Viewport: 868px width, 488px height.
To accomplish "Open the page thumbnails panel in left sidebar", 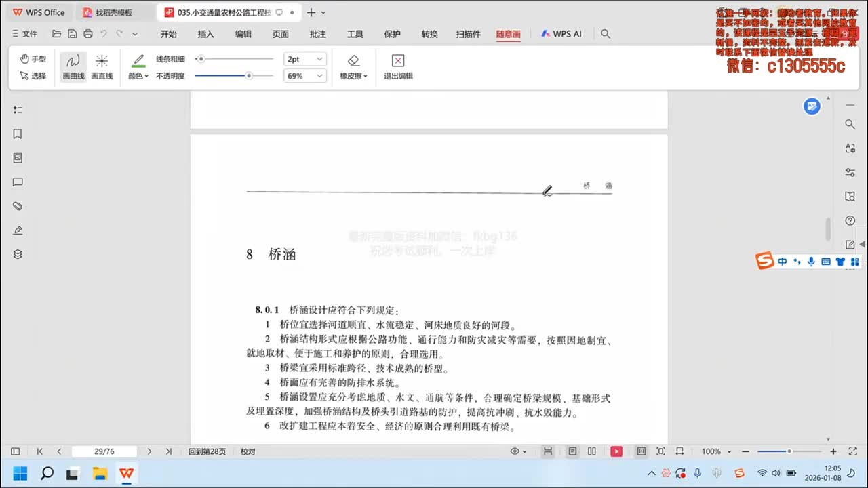I will pyautogui.click(x=18, y=158).
